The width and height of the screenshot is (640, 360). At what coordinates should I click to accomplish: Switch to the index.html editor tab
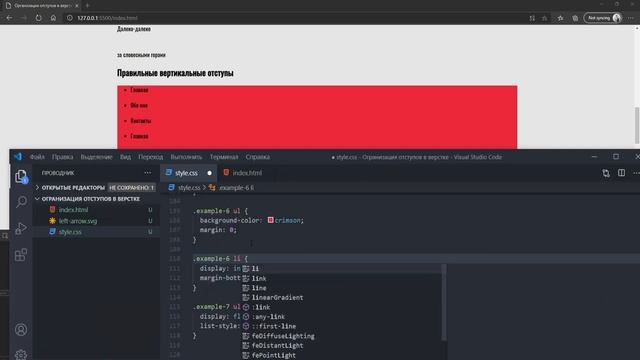pos(247,173)
